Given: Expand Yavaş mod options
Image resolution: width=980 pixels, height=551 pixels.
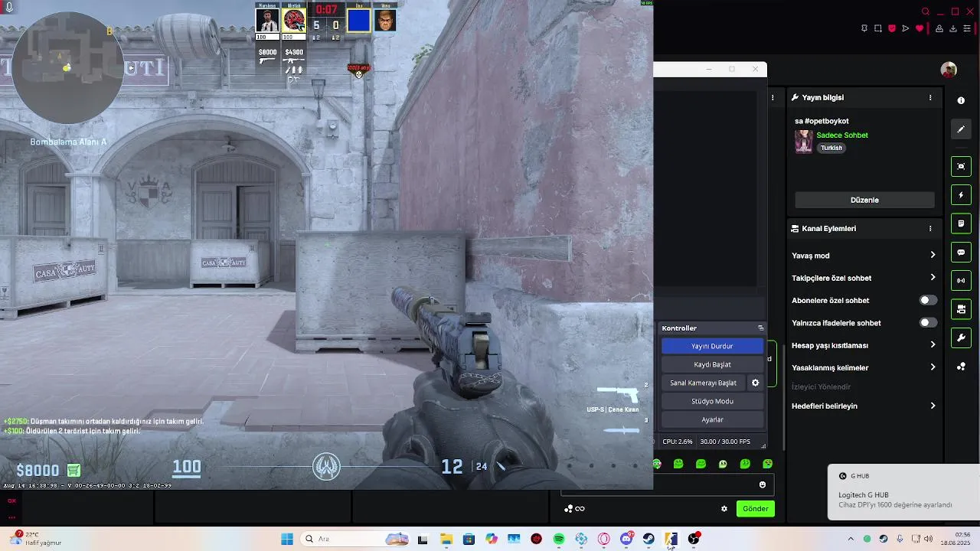Looking at the screenshot, I should 864,256.
